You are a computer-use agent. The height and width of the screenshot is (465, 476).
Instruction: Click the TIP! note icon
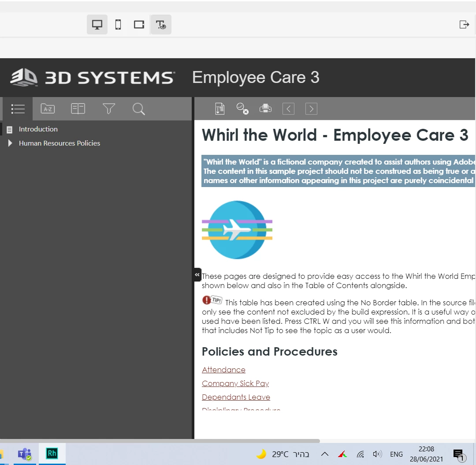pyautogui.click(x=212, y=300)
